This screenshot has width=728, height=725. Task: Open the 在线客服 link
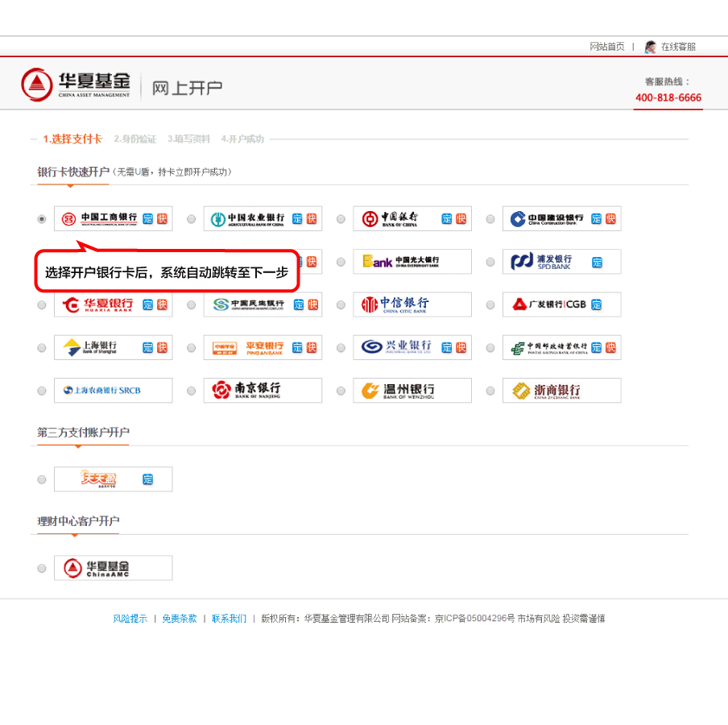(678, 47)
